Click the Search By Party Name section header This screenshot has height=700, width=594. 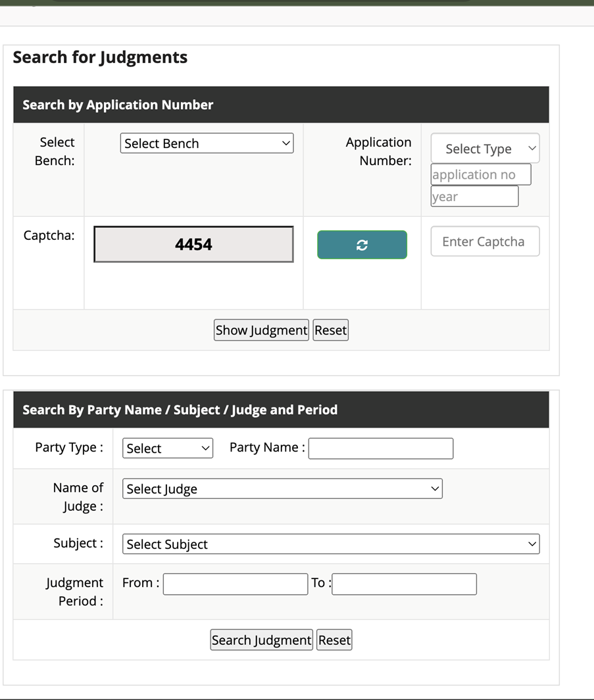[x=180, y=410]
